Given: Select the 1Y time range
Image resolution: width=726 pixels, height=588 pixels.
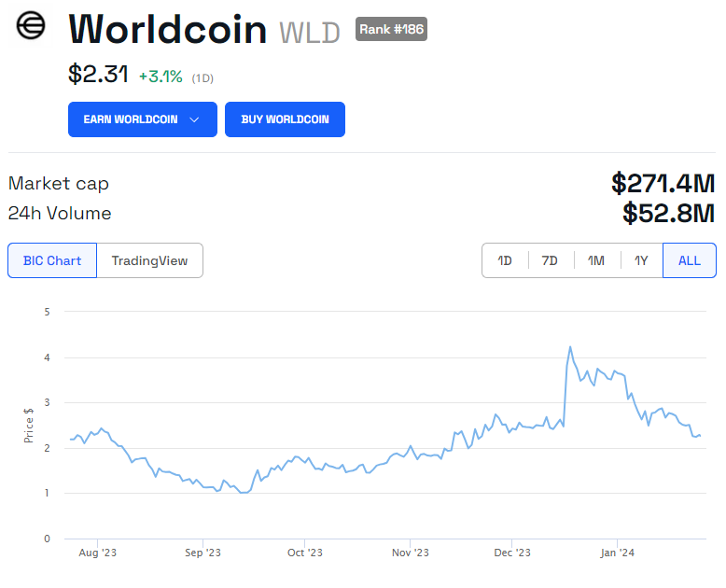Looking at the screenshot, I should (641, 260).
